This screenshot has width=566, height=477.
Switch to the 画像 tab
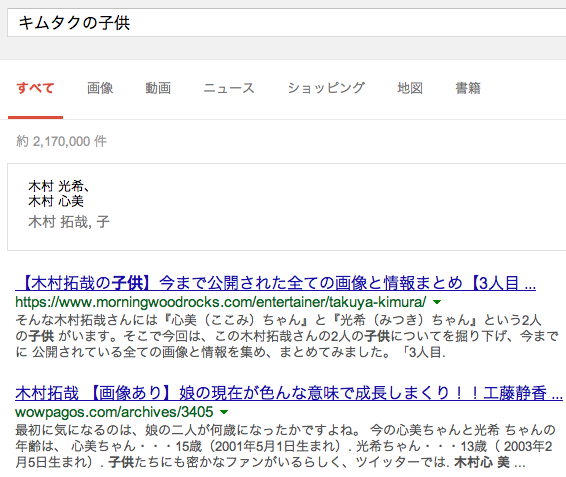point(100,88)
